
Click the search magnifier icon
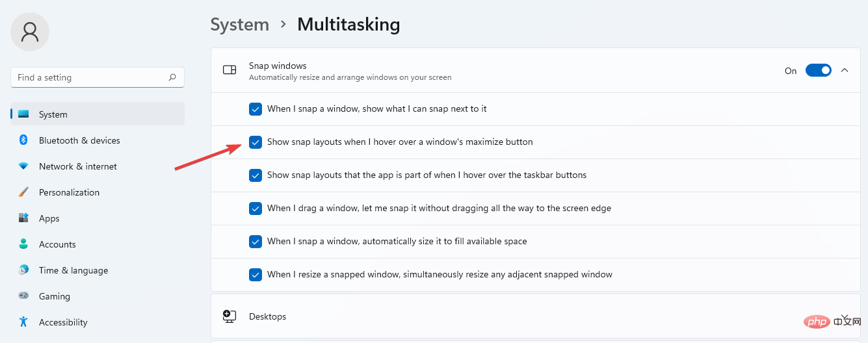[x=172, y=77]
